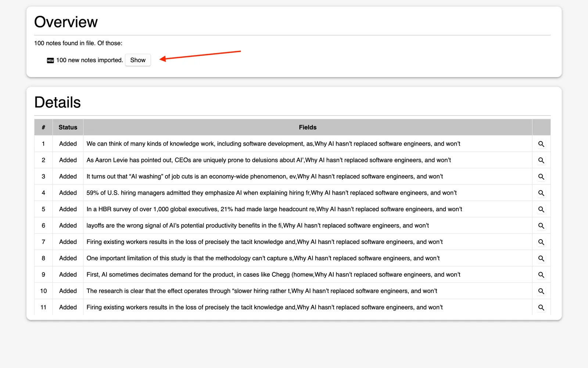Viewport: 588px width, 368px height.
Task: Select the "First, AI sometimes decimates demand" text
Action: point(273,275)
